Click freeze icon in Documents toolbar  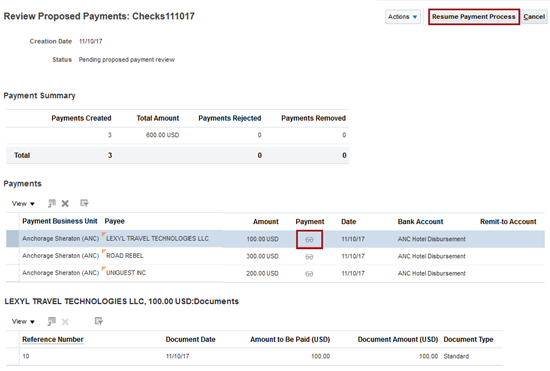point(52,321)
